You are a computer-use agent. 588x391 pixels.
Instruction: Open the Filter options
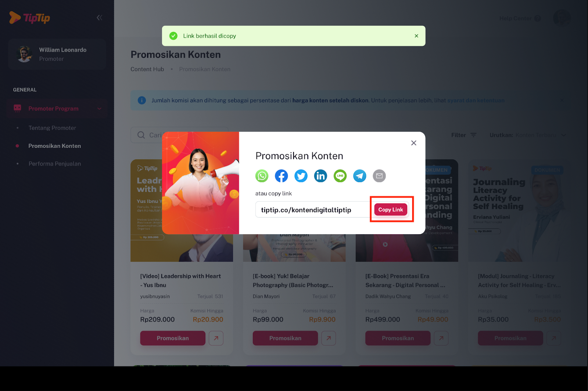click(464, 135)
